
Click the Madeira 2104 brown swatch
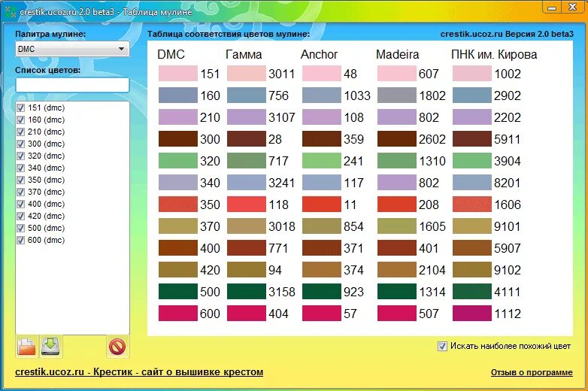coord(397,270)
